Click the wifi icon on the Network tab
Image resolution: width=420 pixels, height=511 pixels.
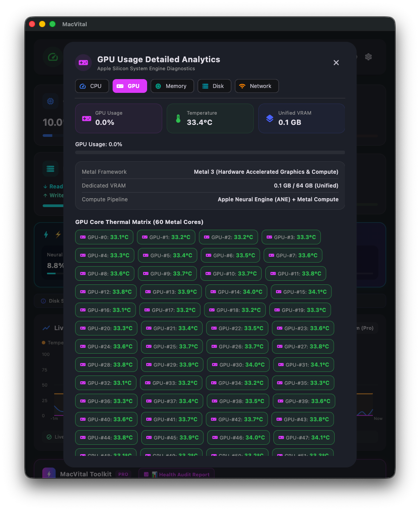pyautogui.click(x=242, y=86)
